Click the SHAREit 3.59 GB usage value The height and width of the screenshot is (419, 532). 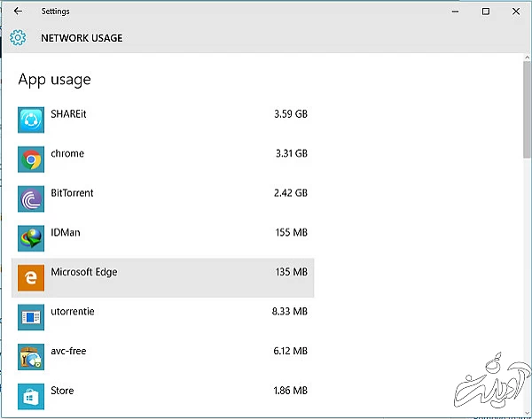click(291, 114)
